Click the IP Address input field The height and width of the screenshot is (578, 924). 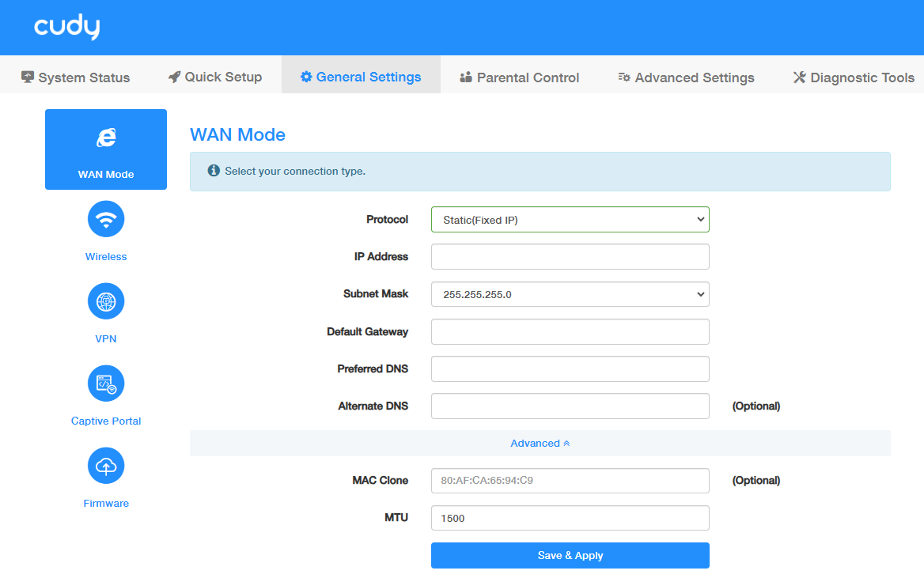pyautogui.click(x=570, y=257)
